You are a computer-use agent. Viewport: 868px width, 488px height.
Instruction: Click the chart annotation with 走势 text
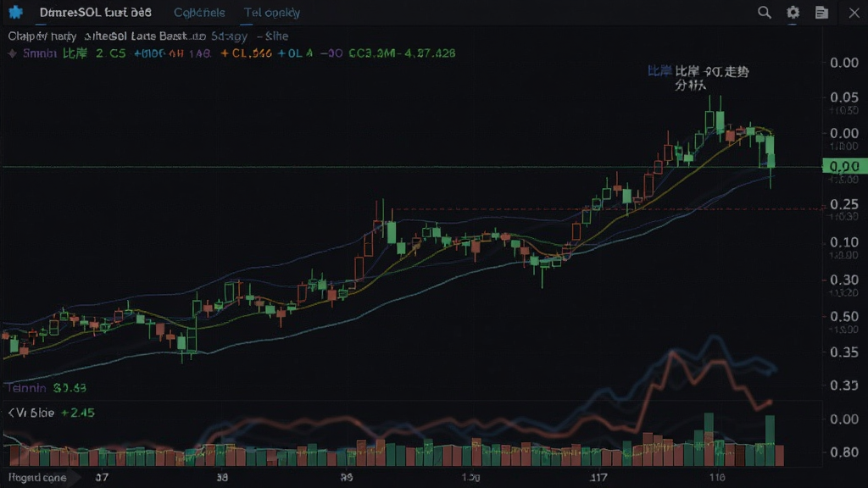698,78
